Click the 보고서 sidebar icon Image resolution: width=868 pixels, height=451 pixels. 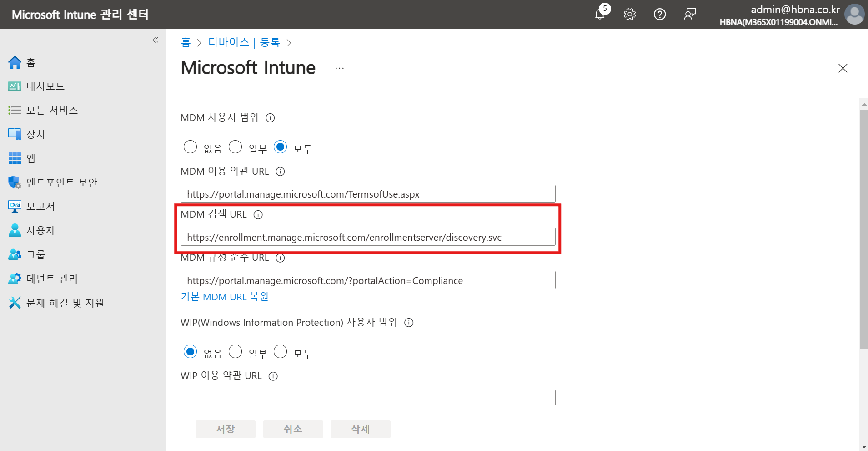tap(15, 207)
